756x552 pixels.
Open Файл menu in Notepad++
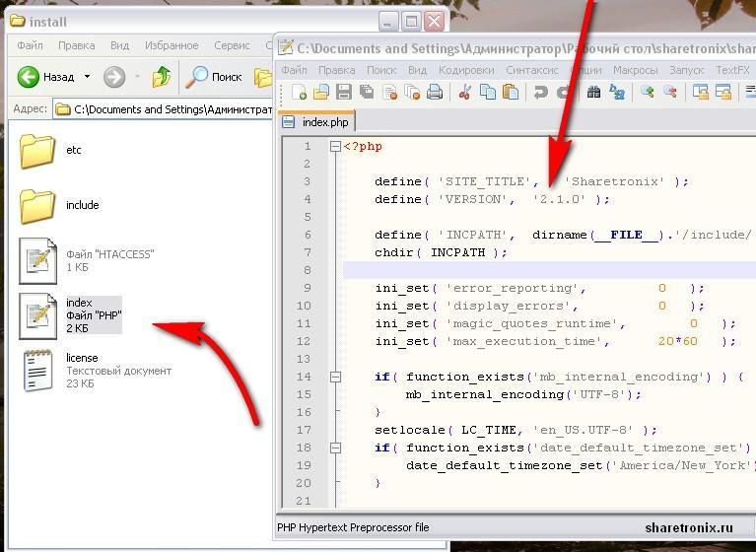(x=294, y=70)
